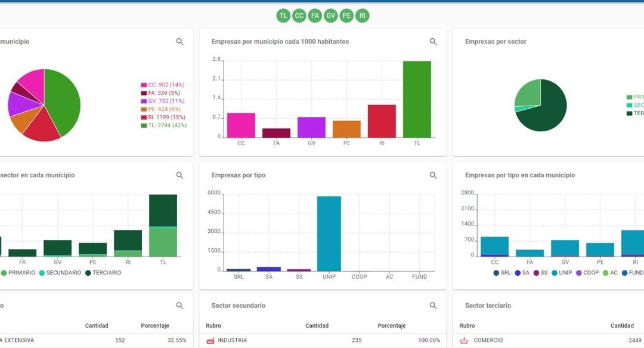Click the factory icon beside INDUSTRIA

[x=210, y=340]
